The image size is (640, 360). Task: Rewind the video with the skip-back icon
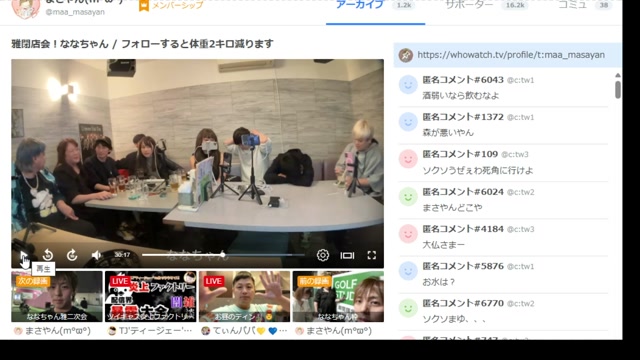tap(48, 255)
